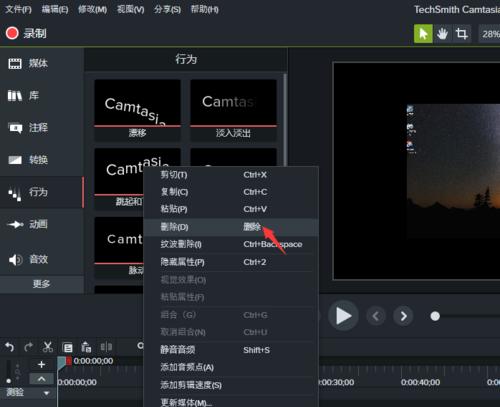Open the 音效 audio effects tab

click(41, 259)
